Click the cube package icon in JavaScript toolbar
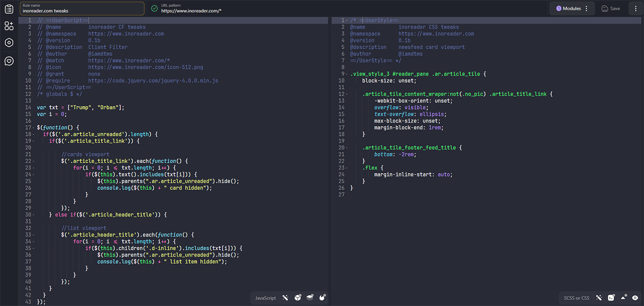This screenshot has height=306, width=644. [x=298, y=298]
